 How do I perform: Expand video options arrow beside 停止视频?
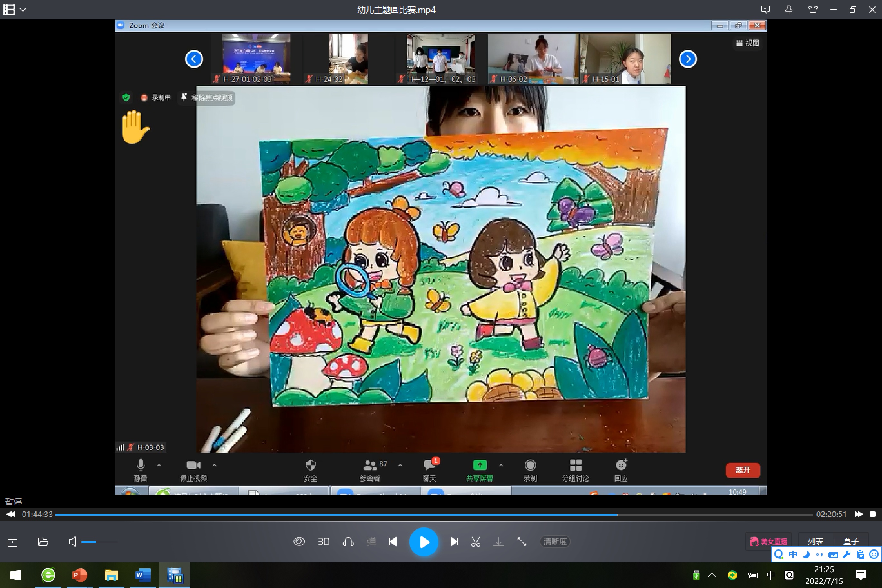214,465
